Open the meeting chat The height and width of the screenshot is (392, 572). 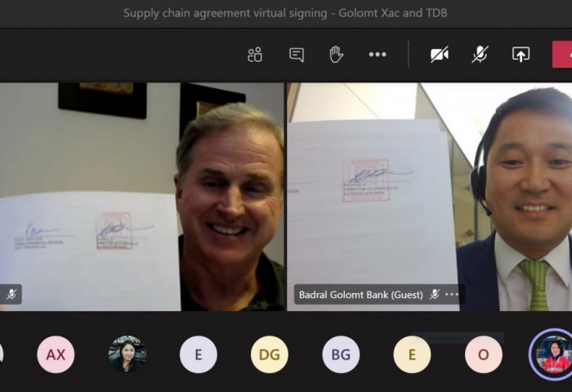coord(297,55)
